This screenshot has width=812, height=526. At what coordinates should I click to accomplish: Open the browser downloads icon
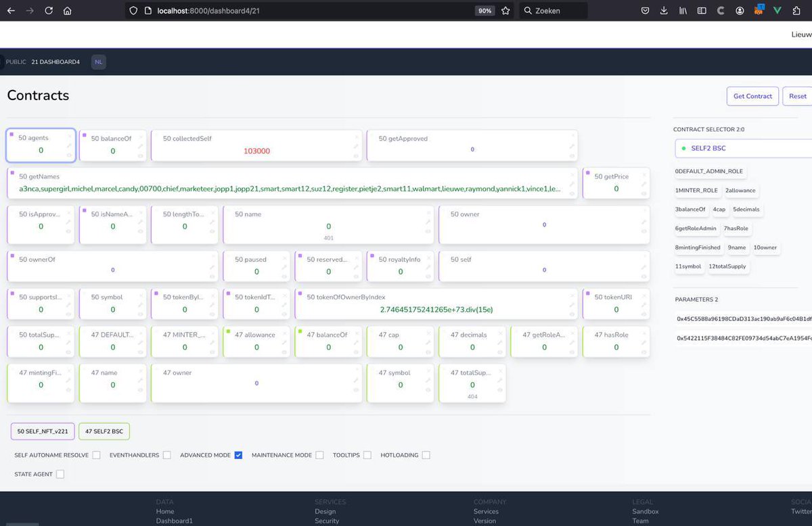[x=664, y=11]
